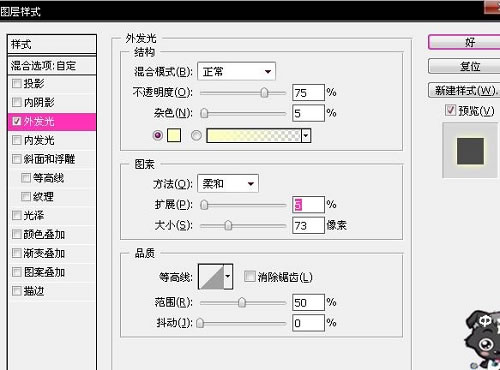The height and width of the screenshot is (370, 500).
Task: Toggle the 预览 preview checkbox
Action: point(450,110)
